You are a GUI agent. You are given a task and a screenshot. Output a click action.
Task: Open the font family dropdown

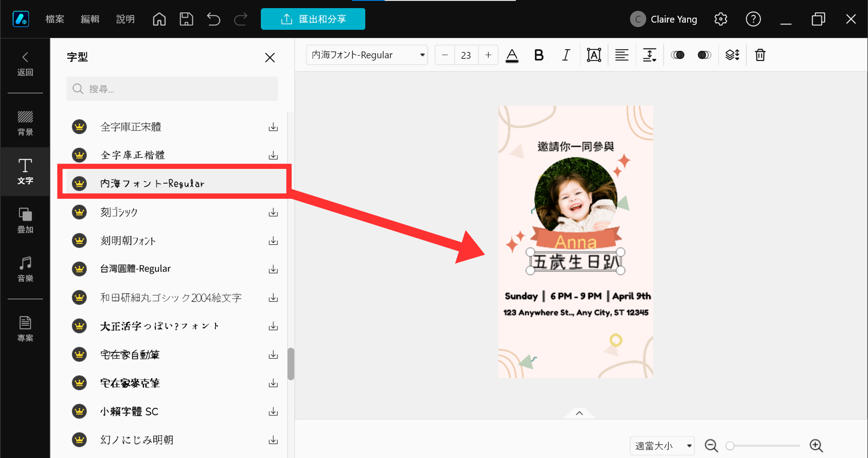367,55
